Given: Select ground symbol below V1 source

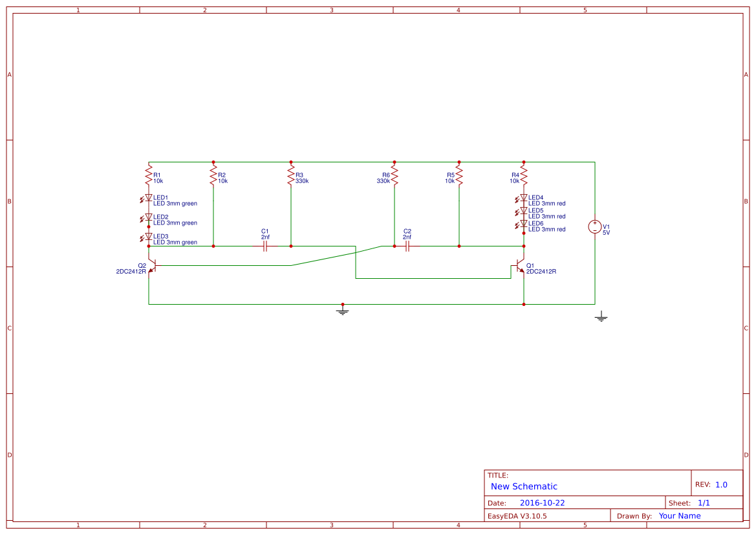Looking at the screenshot, I should [601, 316].
